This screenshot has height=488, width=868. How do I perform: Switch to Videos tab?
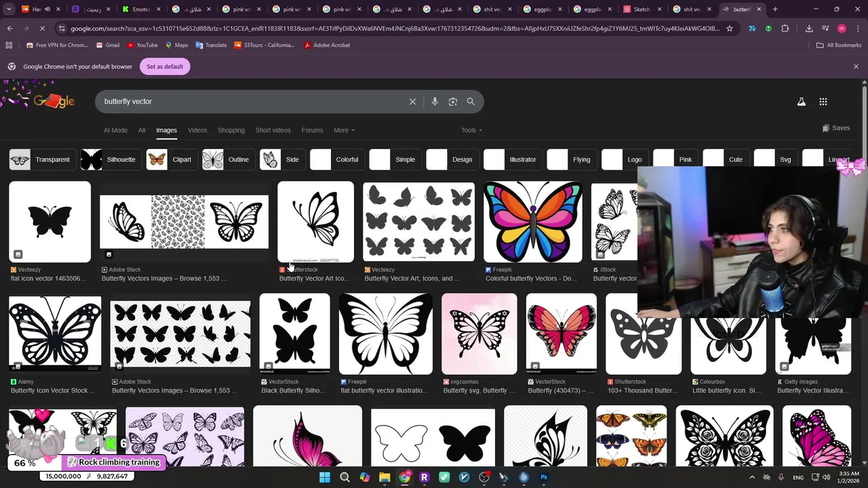197,130
